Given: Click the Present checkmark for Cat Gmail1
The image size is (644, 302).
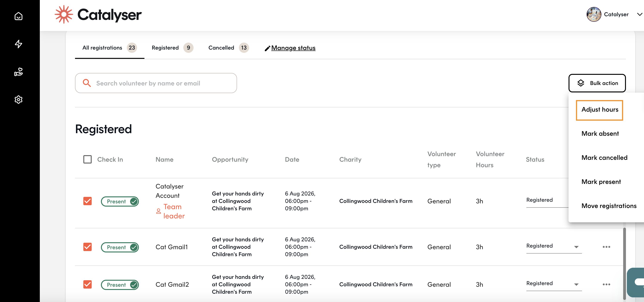Looking at the screenshot, I should tap(134, 247).
